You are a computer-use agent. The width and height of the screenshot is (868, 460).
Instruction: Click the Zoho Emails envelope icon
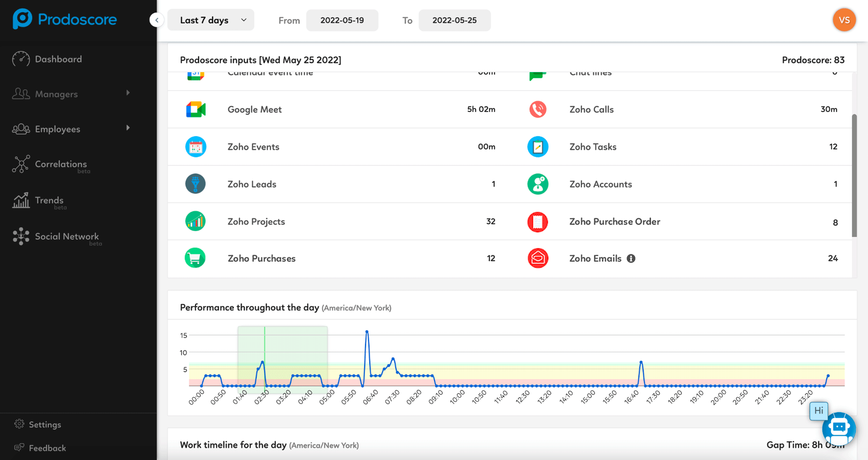point(538,258)
